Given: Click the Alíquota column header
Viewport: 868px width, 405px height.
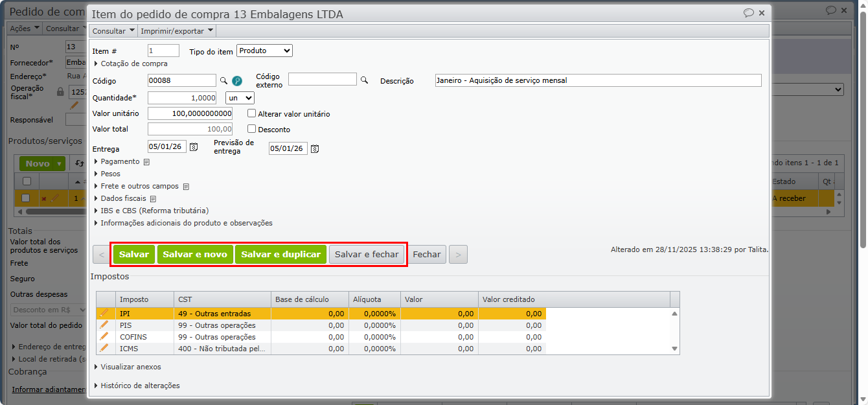Looking at the screenshot, I should click(x=374, y=299).
